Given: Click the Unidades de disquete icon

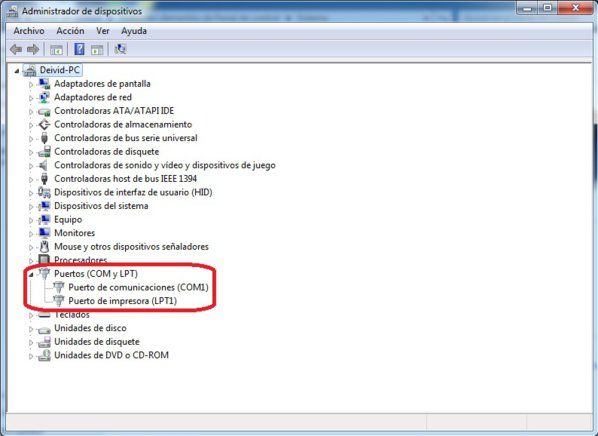Looking at the screenshot, I should pos(44,342).
